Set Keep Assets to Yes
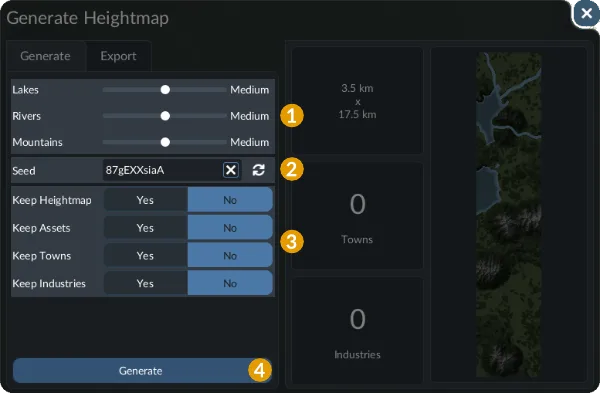 145,228
